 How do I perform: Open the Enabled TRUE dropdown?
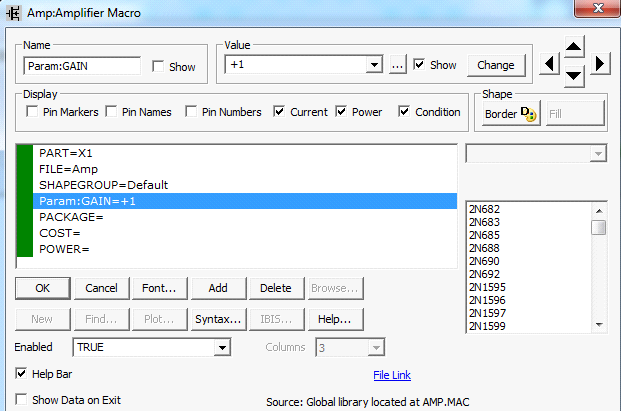(222, 347)
